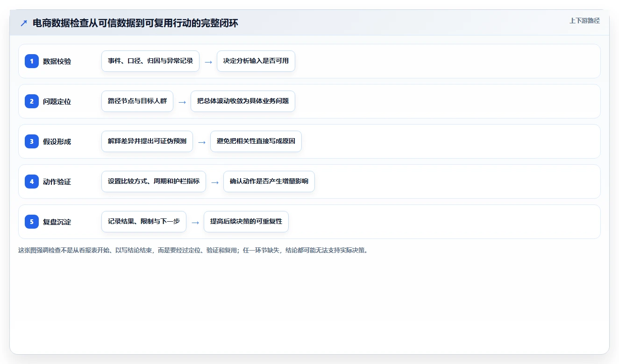This screenshot has width=619, height=364.
Task: Select step number 1 badge
Action: pos(32,61)
